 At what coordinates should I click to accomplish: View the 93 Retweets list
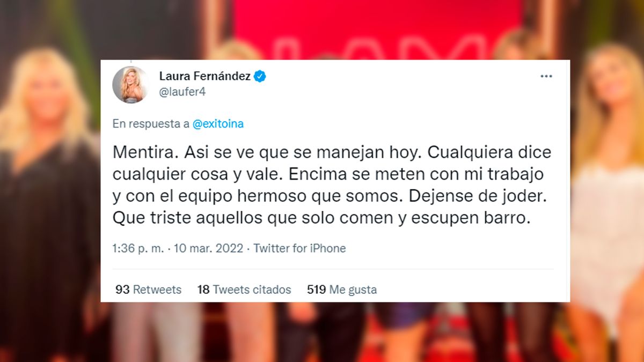click(x=149, y=290)
